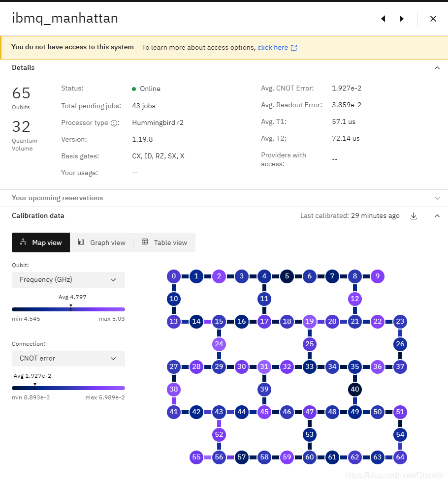Download the calibration data
This screenshot has height=484, width=448.
tap(414, 216)
